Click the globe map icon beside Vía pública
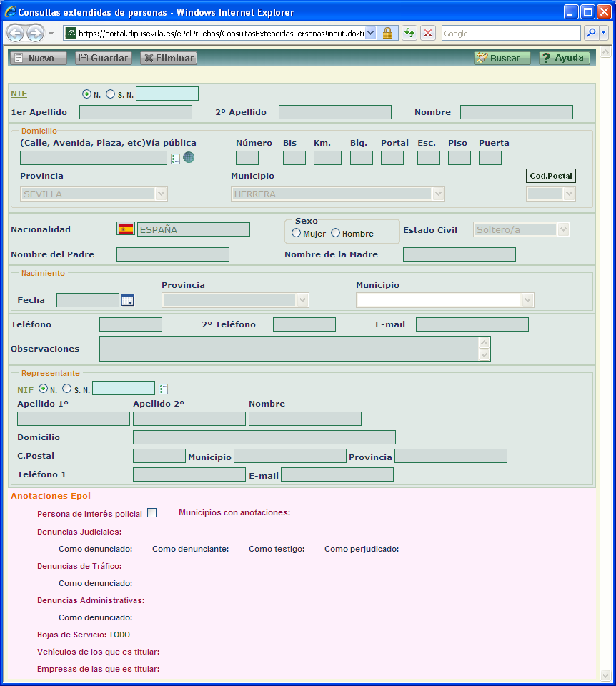Screen dimensions: 616x686 pos(189,158)
